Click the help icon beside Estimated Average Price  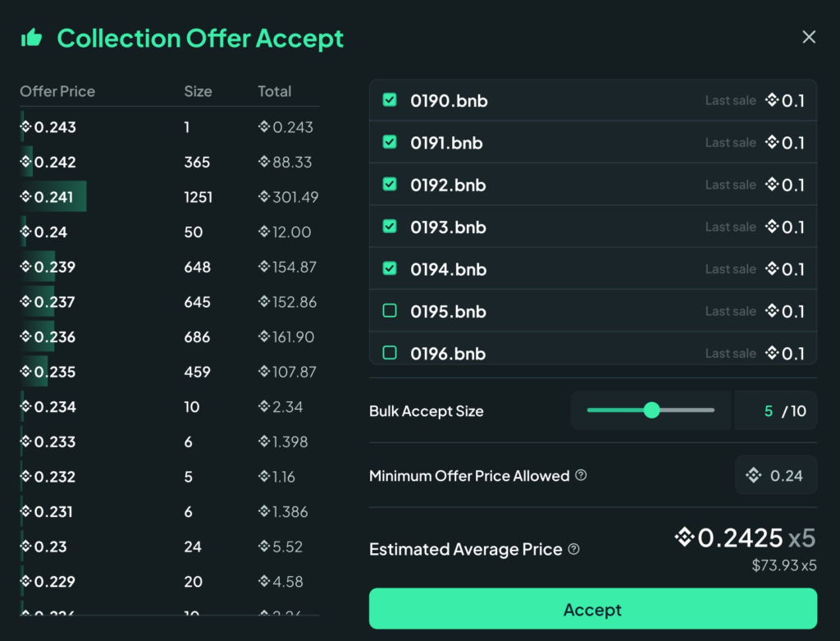tap(574, 549)
